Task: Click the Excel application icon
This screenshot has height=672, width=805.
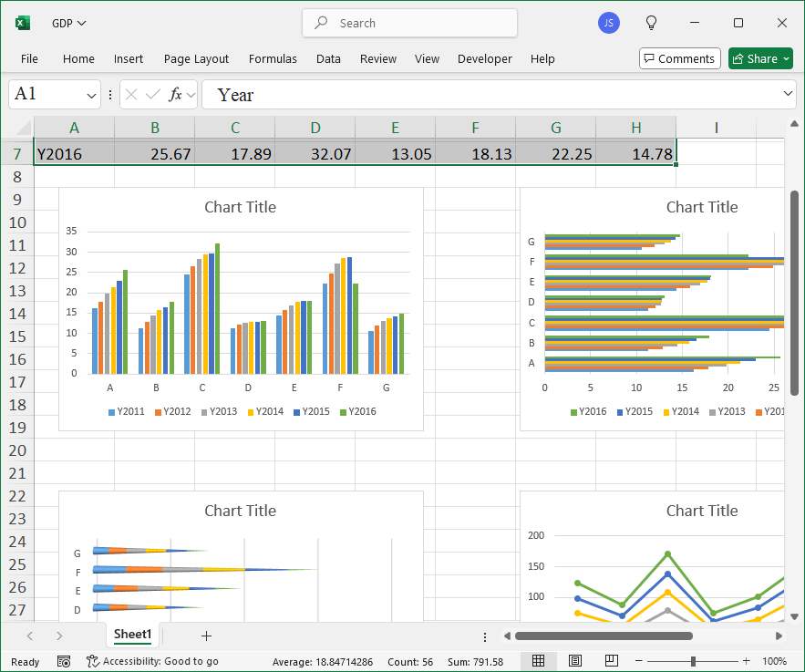Action: click(22, 23)
